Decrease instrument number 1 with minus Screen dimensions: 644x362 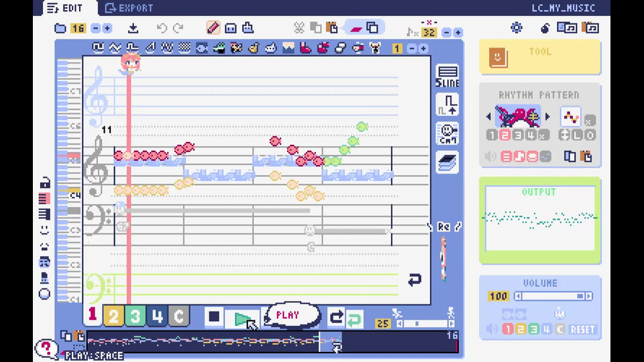[412, 49]
